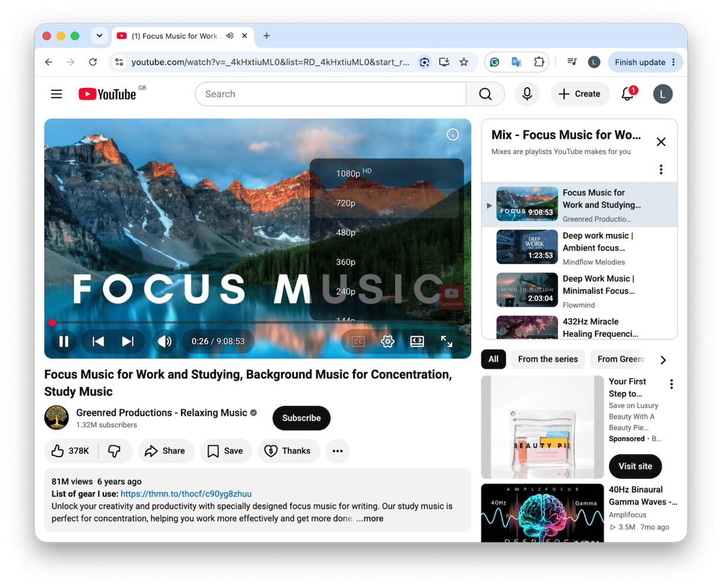Click into the YouTube search field
Viewport: 722px width, 588px height.
[331, 94]
